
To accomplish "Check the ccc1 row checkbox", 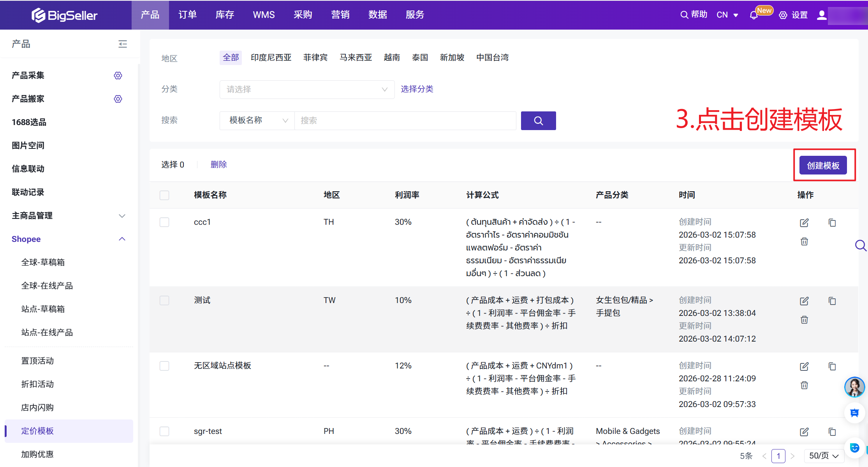I will 164,222.
